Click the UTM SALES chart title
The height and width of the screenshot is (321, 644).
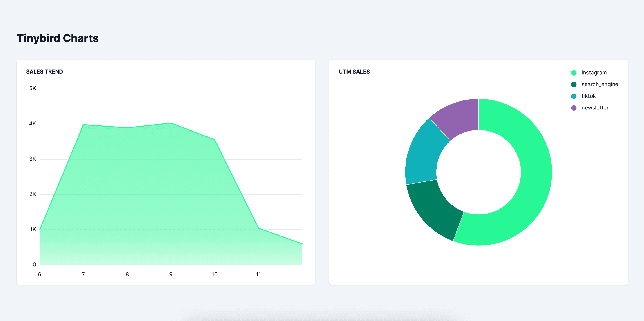[354, 72]
